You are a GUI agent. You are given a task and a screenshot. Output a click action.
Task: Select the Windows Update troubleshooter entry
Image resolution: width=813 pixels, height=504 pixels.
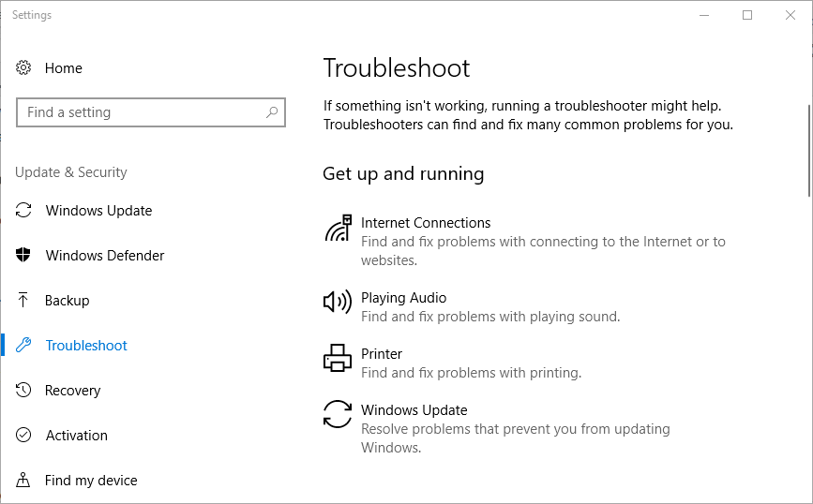pyautogui.click(x=414, y=410)
